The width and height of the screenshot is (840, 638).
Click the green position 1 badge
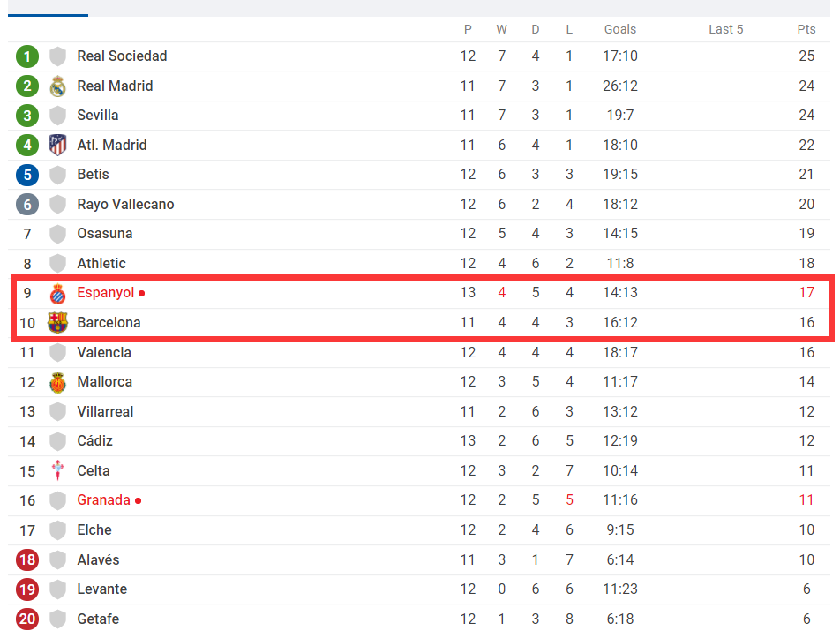tap(27, 56)
